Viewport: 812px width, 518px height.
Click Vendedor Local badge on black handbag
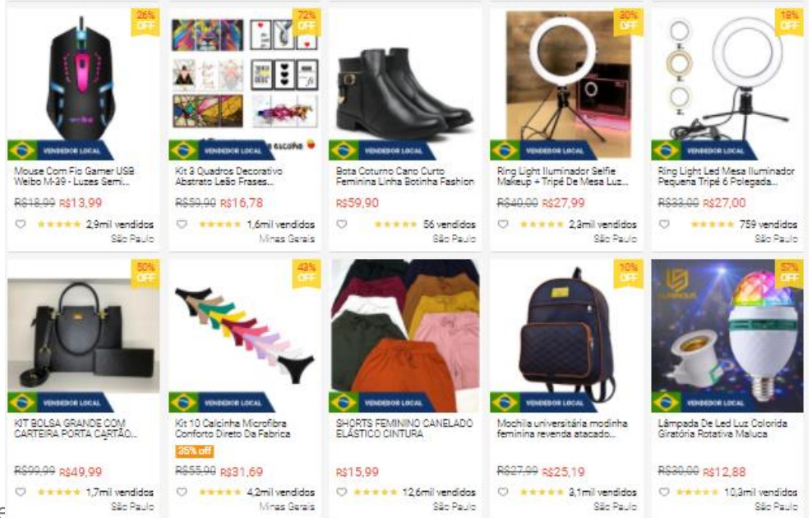[61, 403]
